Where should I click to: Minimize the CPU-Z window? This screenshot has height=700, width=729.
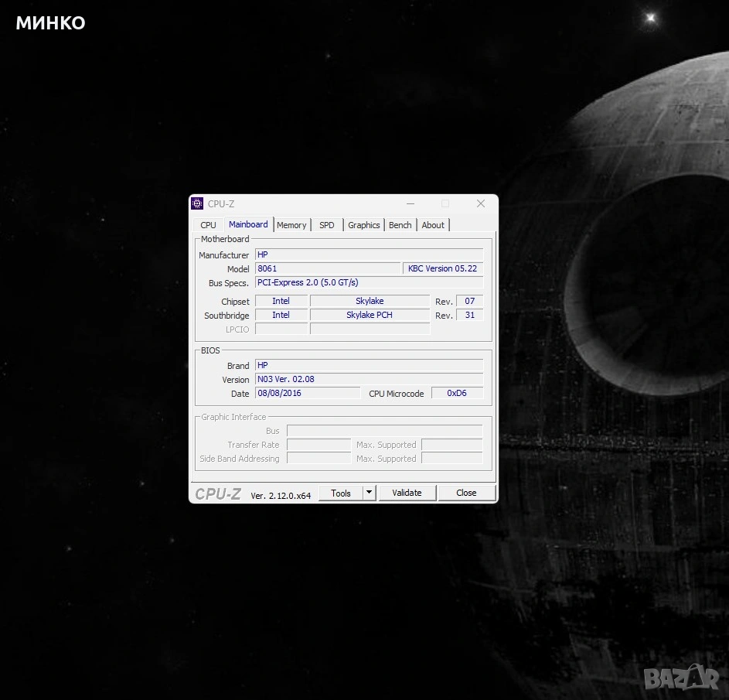click(x=410, y=203)
